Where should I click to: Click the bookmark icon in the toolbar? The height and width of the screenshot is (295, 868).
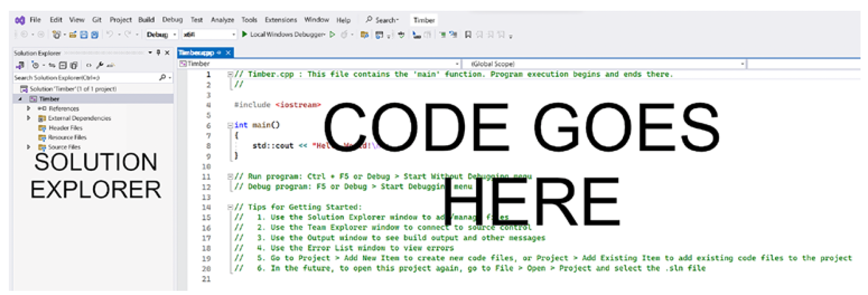pyautogui.click(x=468, y=35)
